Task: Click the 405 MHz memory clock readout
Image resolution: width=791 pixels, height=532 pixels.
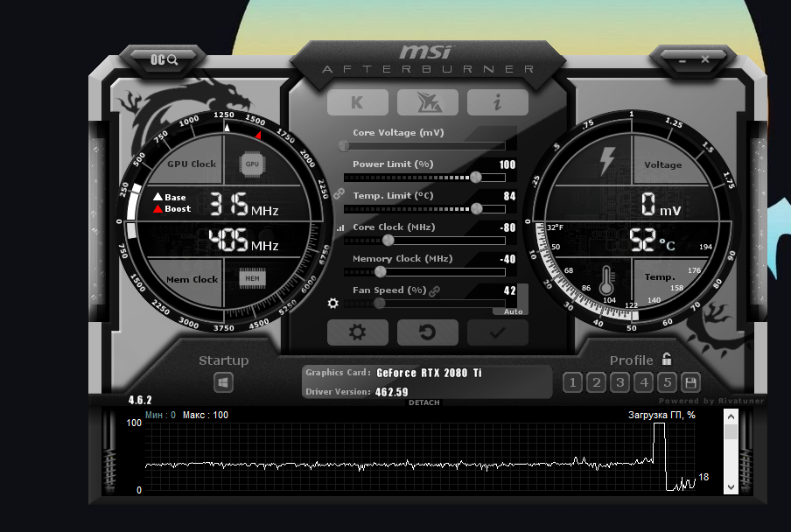Action: point(243,240)
